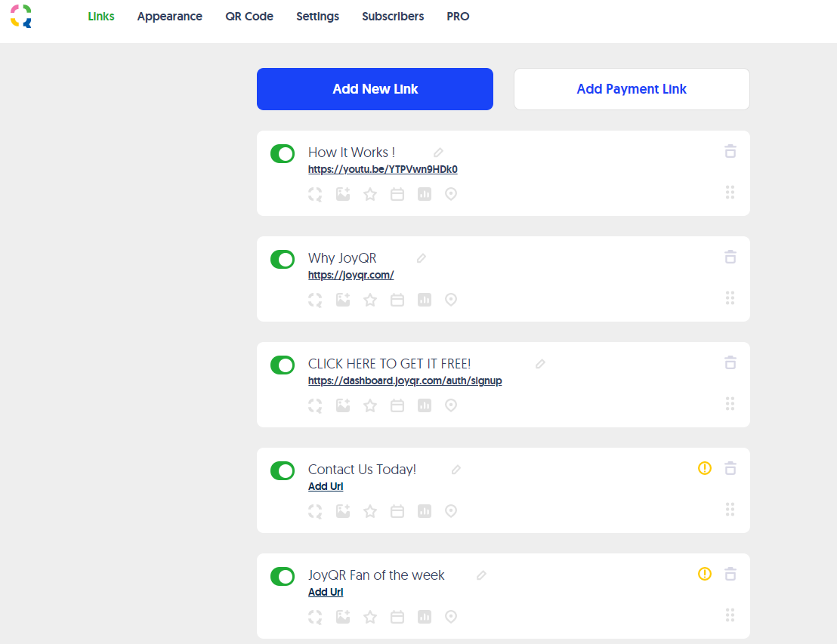The width and height of the screenshot is (837, 644).
Task: Toggle the Contact Us Today! link off
Action: coord(283,470)
